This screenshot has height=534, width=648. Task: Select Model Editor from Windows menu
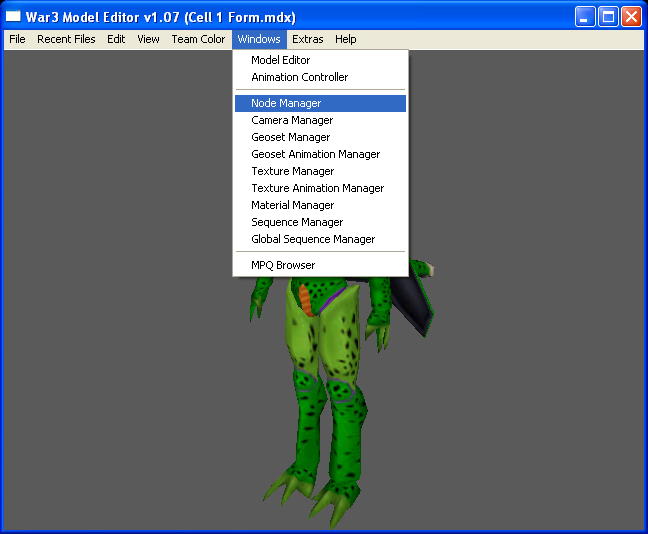(x=320, y=60)
